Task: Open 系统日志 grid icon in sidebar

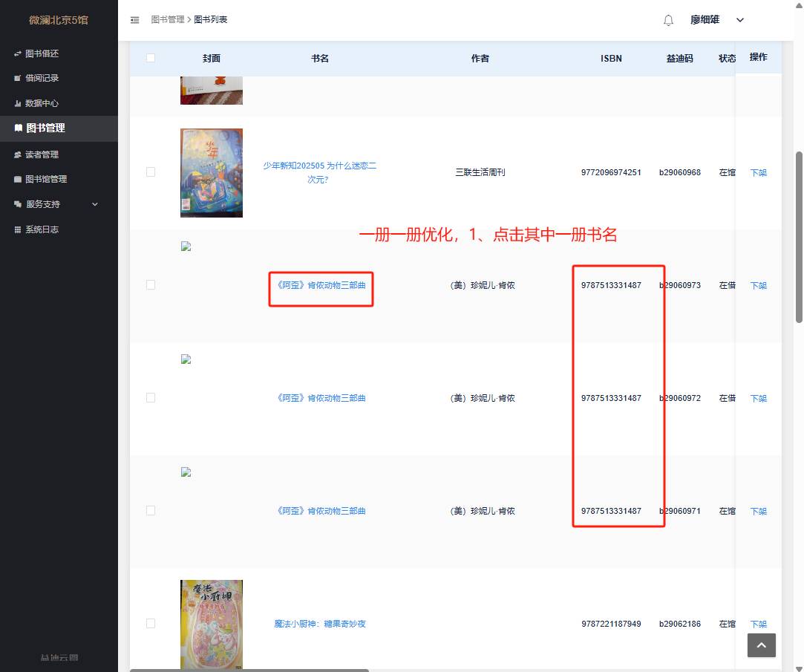Action: click(x=18, y=229)
